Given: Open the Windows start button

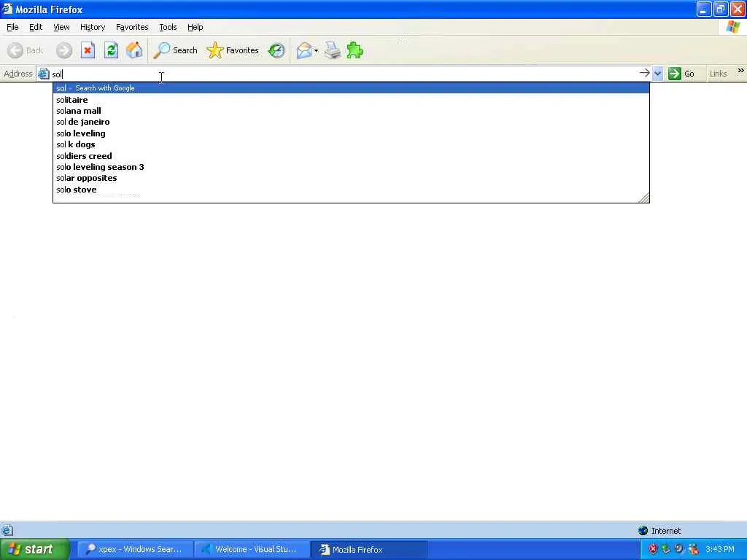Looking at the screenshot, I should pyautogui.click(x=34, y=549).
